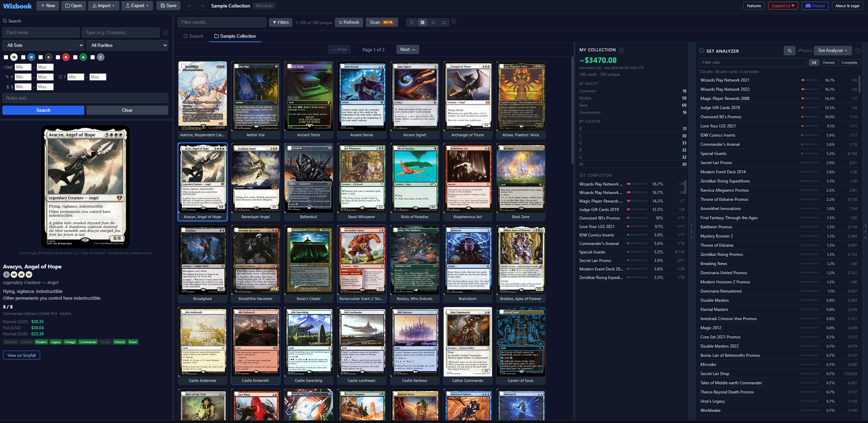The image size is (868, 423).
Task: Switch to list view icon
Action: (x=411, y=22)
